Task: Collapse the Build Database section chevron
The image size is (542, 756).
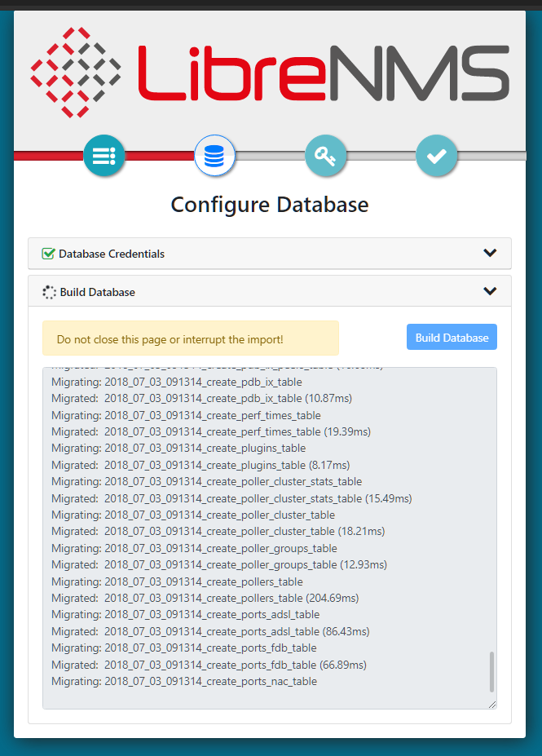Action: (490, 291)
